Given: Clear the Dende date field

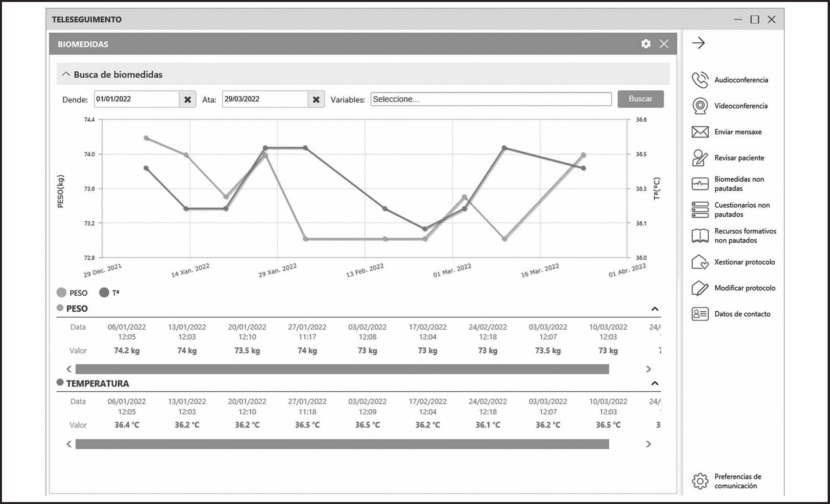Looking at the screenshot, I should [x=188, y=99].
